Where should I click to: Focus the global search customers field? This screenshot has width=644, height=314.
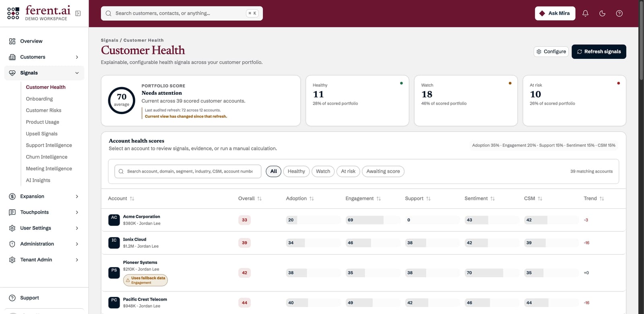[182, 13]
